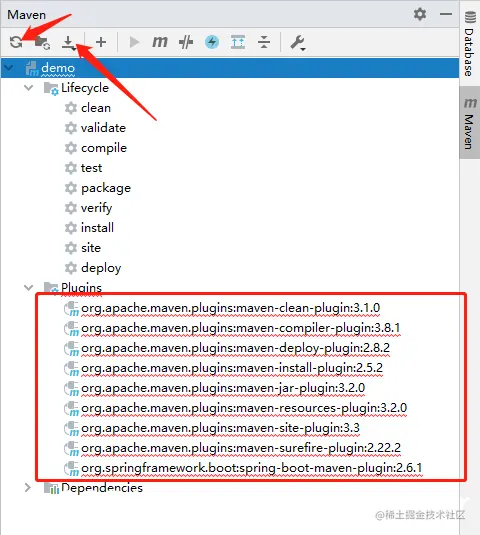Click gear icon beside validate goal

point(71,128)
